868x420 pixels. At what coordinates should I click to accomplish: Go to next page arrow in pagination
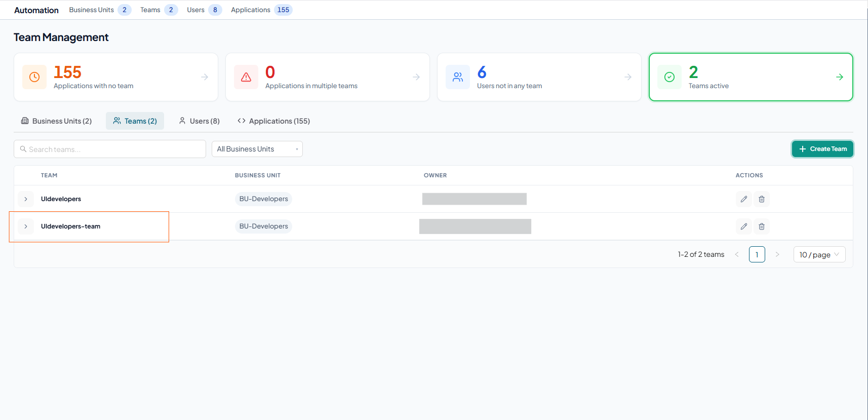pos(777,254)
